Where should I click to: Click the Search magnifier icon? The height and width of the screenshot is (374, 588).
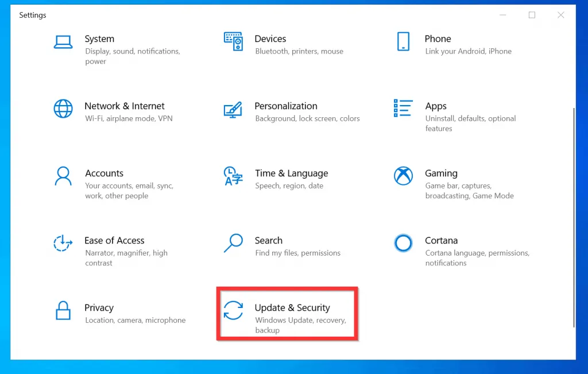233,243
